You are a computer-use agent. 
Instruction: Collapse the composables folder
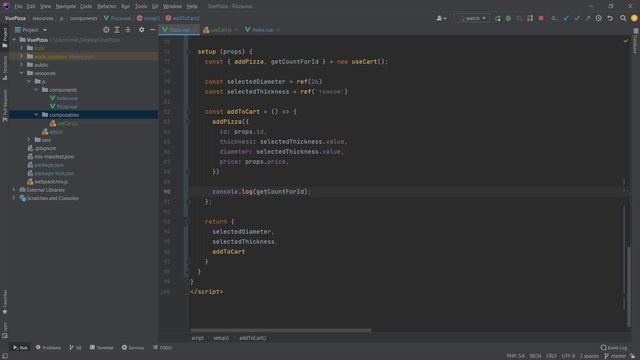36,115
